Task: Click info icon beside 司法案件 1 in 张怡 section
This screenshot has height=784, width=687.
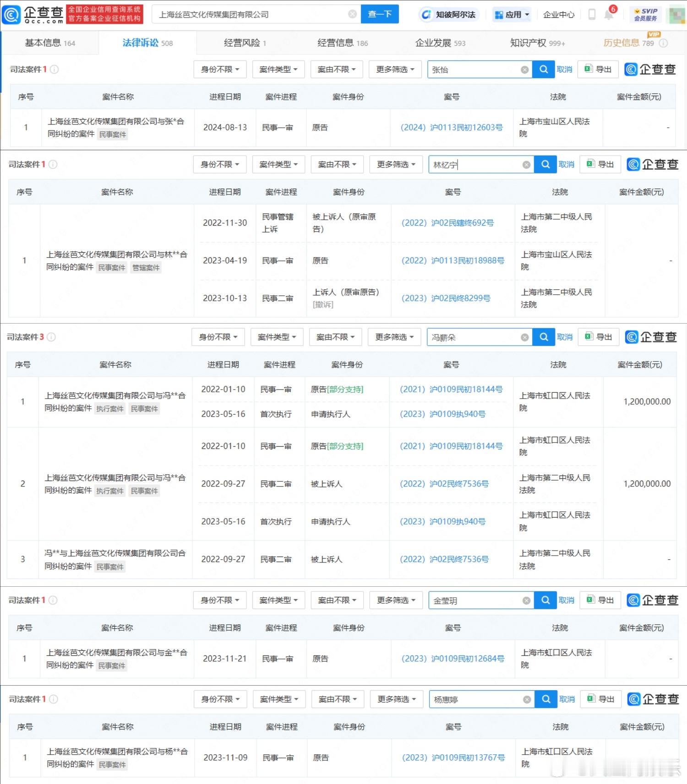Action: coord(54,69)
